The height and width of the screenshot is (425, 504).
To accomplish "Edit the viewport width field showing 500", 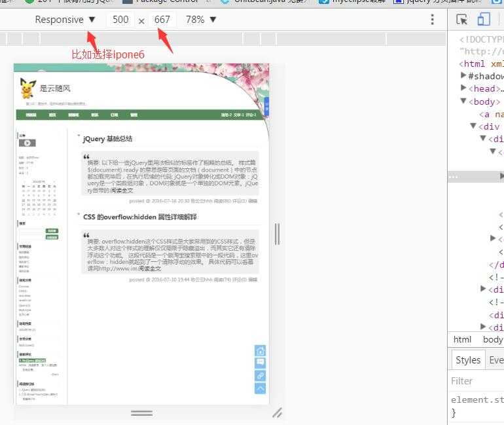I will click(120, 20).
